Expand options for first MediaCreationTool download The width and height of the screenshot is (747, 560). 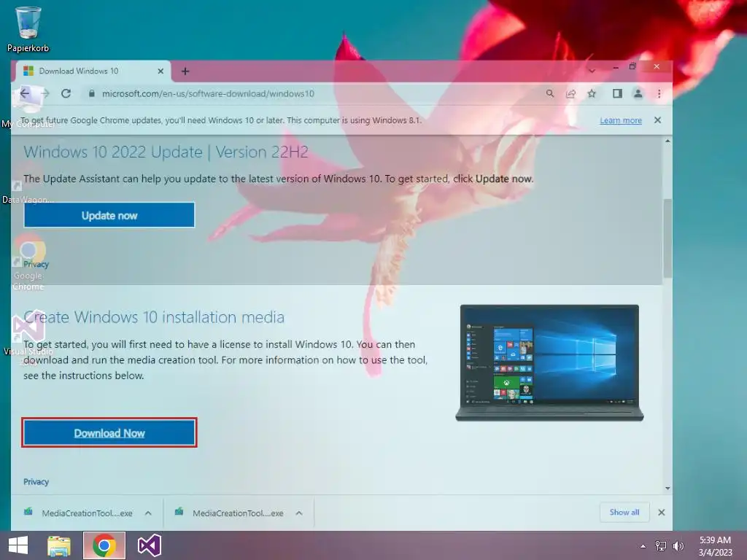coord(148,513)
